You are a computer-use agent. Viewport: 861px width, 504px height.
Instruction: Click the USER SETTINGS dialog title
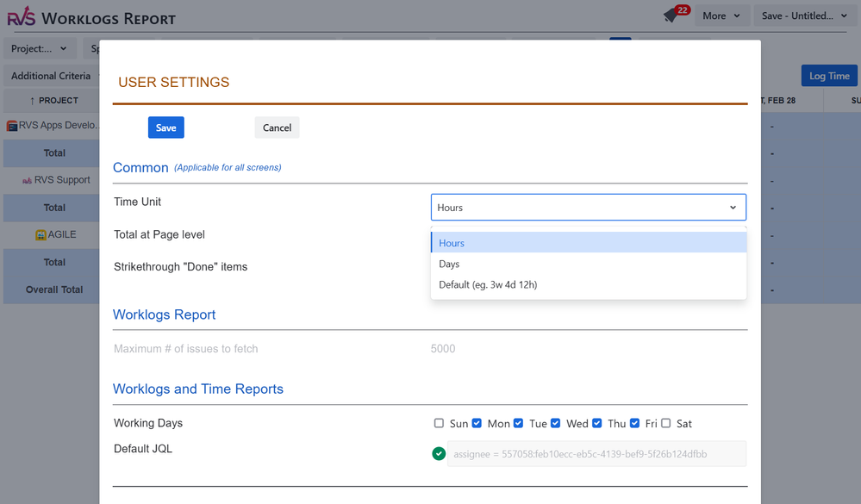(x=174, y=83)
